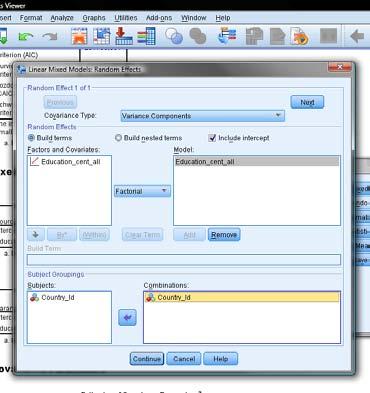Click the Variables grid toolbar icon
370x393 pixels.
(x=146, y=36)
